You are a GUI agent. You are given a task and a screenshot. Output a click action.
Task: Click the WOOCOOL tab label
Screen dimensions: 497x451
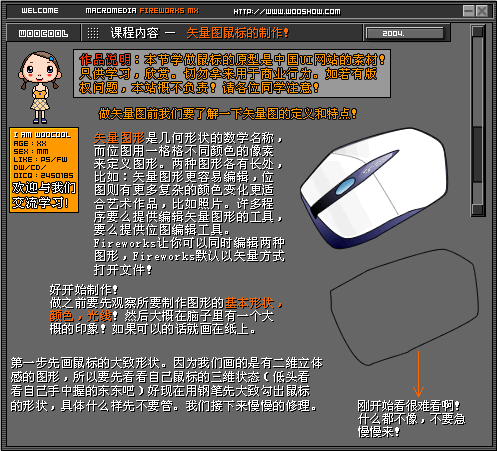coord(43,33)
